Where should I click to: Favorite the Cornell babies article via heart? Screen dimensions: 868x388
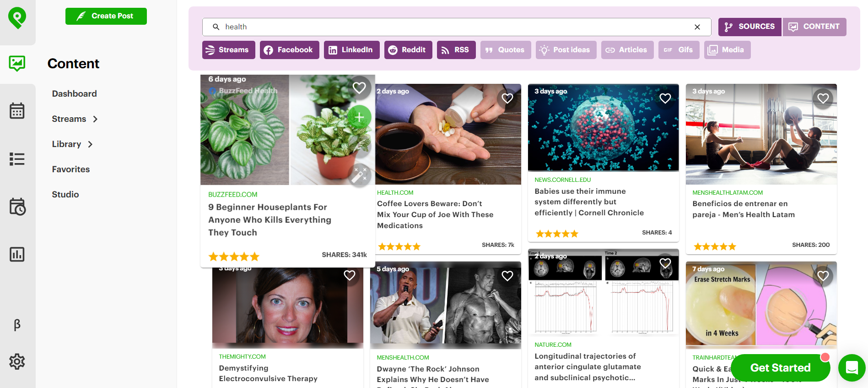coord(665,98)
